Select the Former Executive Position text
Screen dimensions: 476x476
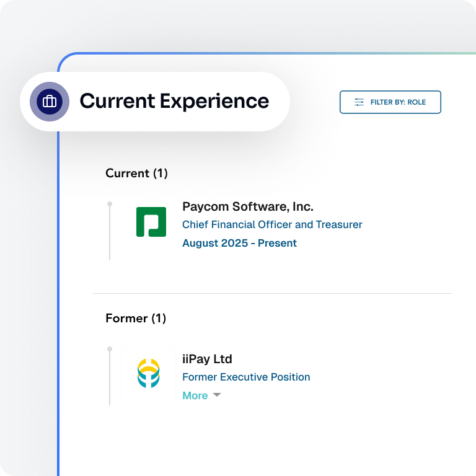coord(246,377)
